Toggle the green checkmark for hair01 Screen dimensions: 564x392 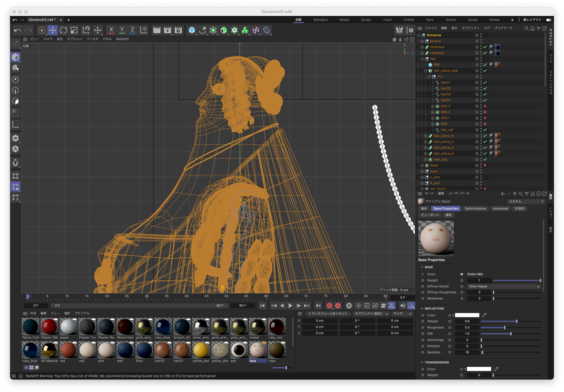[485, 82]
